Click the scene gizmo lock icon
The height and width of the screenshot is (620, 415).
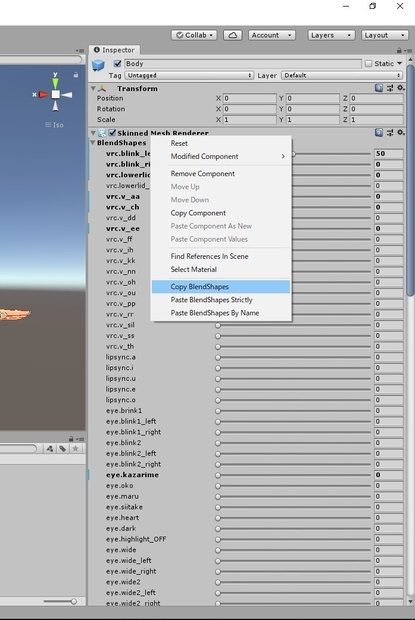75,75
